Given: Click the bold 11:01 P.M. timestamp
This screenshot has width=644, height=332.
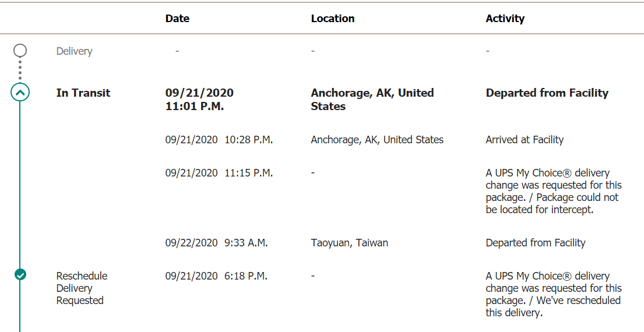Looking at the screenshot, I should tap(195, 107).
